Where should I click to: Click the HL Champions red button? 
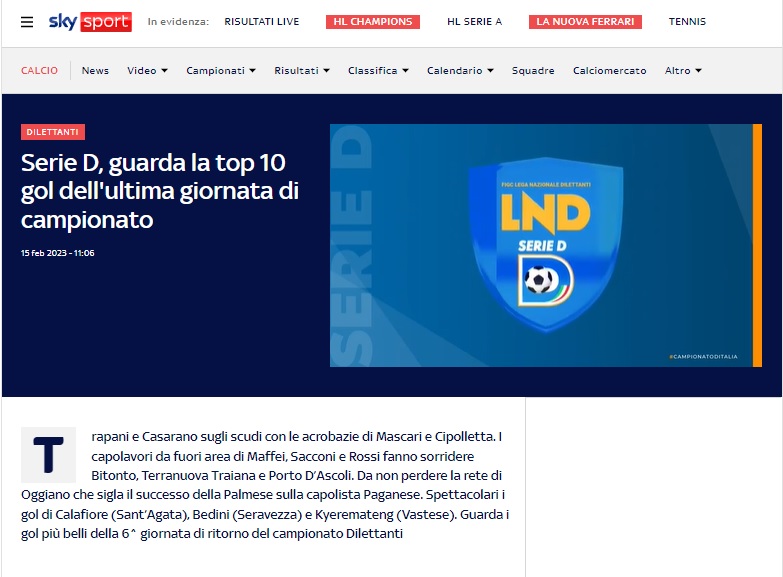tap(372, 22)
